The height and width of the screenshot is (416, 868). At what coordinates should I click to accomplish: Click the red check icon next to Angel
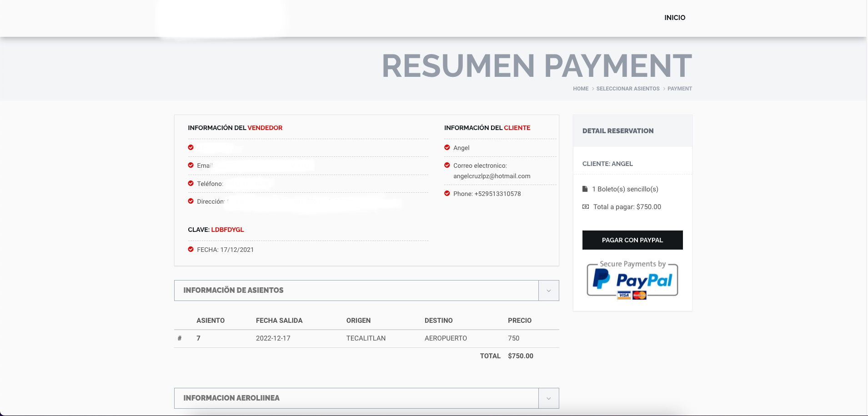click(447, 147)
